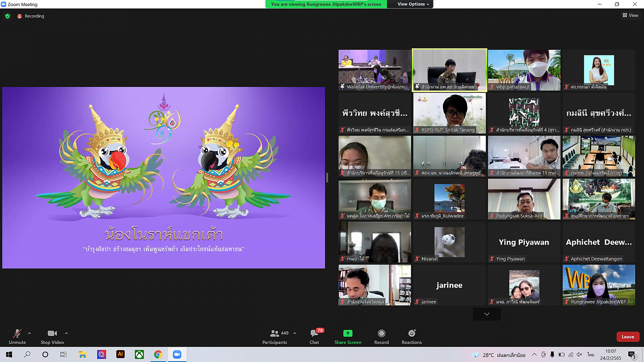Click the green Share Screen icon
Screen dimensions: 644x362
348,333
